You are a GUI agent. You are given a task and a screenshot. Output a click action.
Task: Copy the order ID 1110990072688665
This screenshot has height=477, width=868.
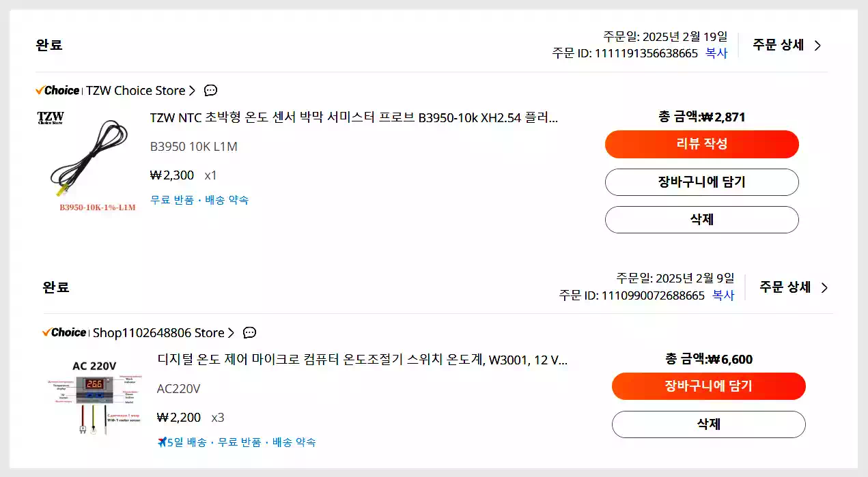click(723, 296)
